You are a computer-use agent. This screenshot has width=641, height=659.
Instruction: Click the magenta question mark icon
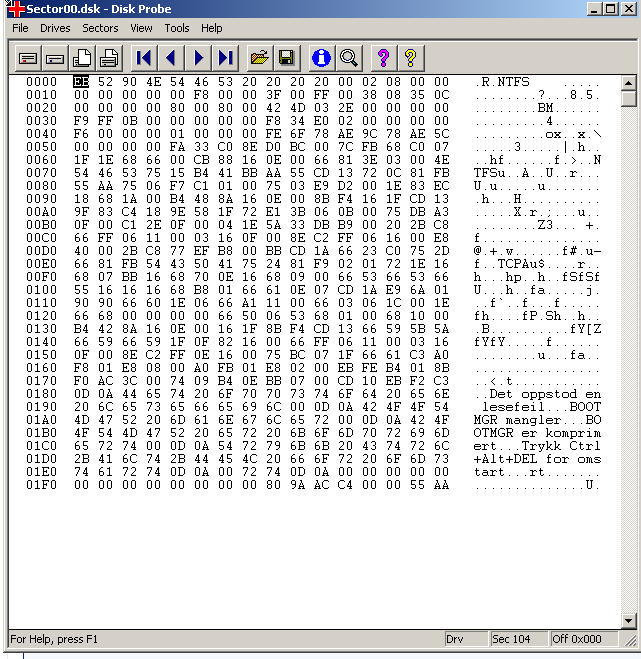[x=383, y=58]
